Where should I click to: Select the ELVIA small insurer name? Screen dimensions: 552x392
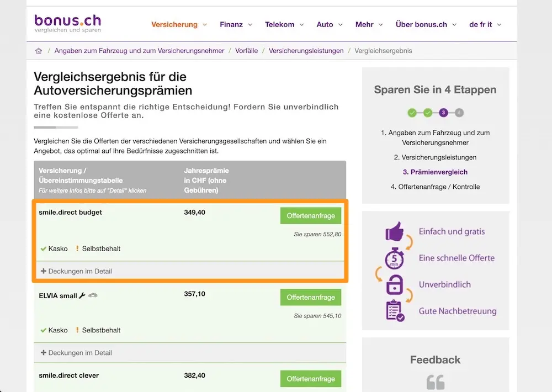tap(58, 296)
